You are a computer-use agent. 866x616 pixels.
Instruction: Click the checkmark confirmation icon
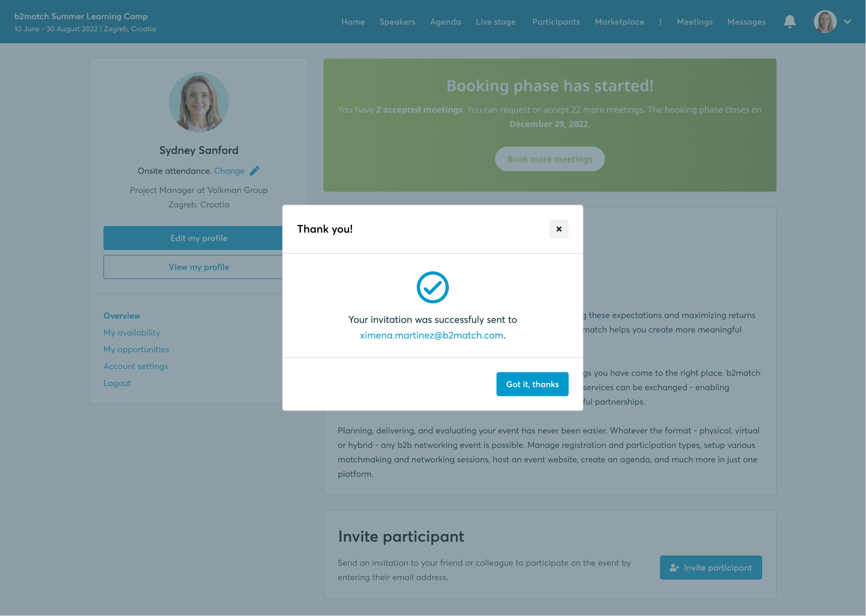coord(433,287)
